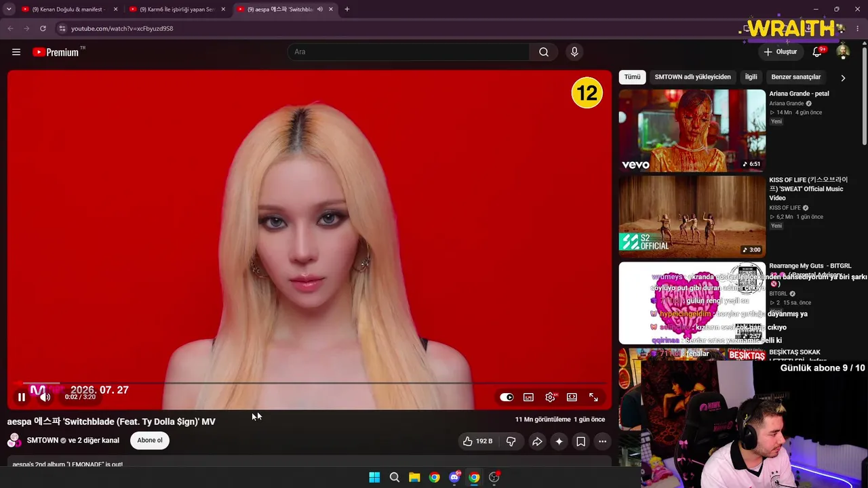Reload the page

(x=43, y=28)
